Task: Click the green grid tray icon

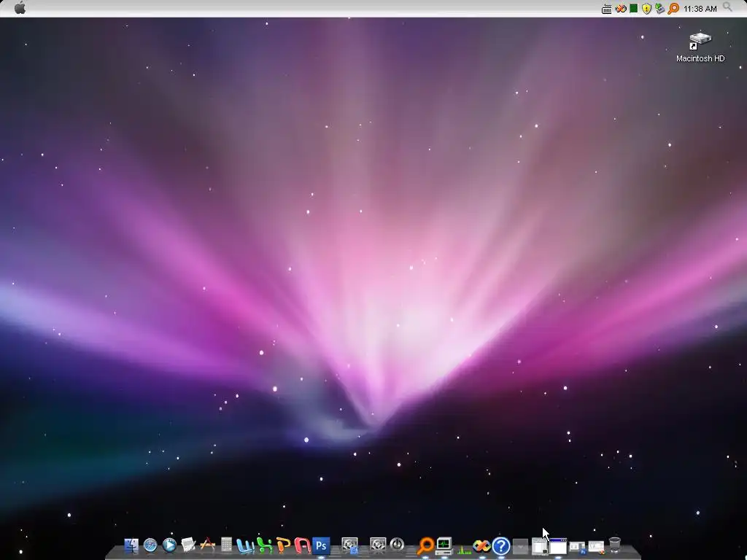Action: coord(634,8)
